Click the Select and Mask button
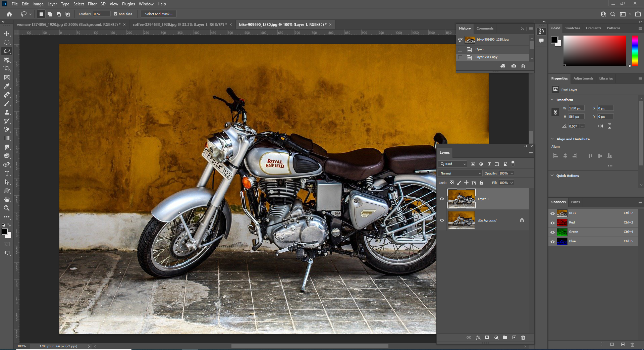This screenshot has width=644, height=350. [159, 14]
